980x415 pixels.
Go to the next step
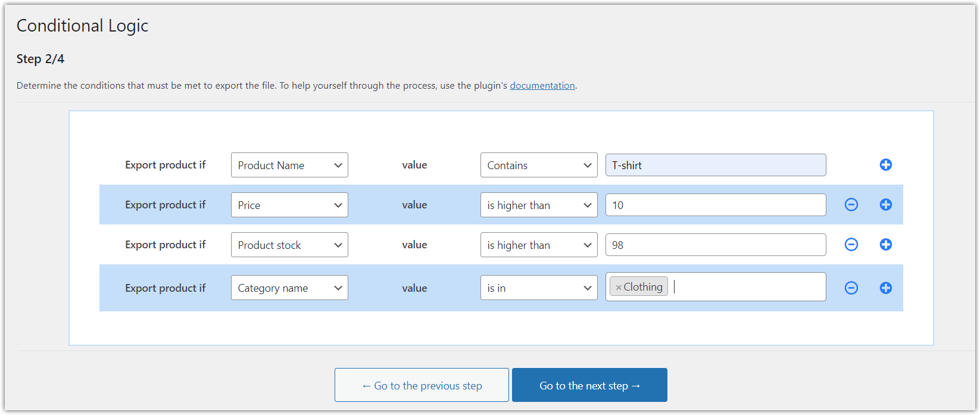pos(589,385)
